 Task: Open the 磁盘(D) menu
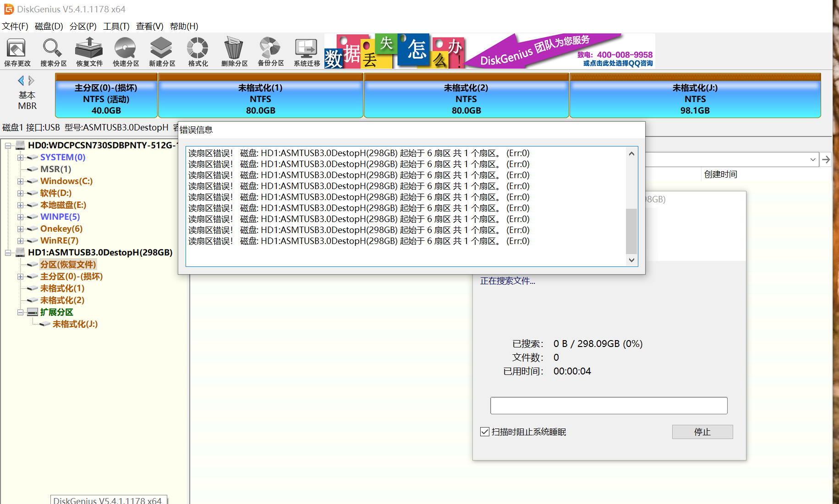click(x=49, y=26)
